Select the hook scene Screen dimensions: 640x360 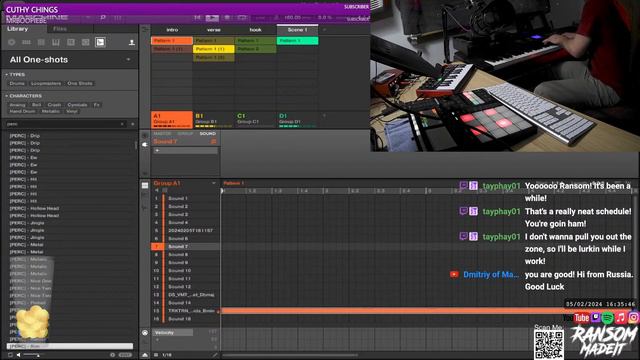[x=256, y=30]
